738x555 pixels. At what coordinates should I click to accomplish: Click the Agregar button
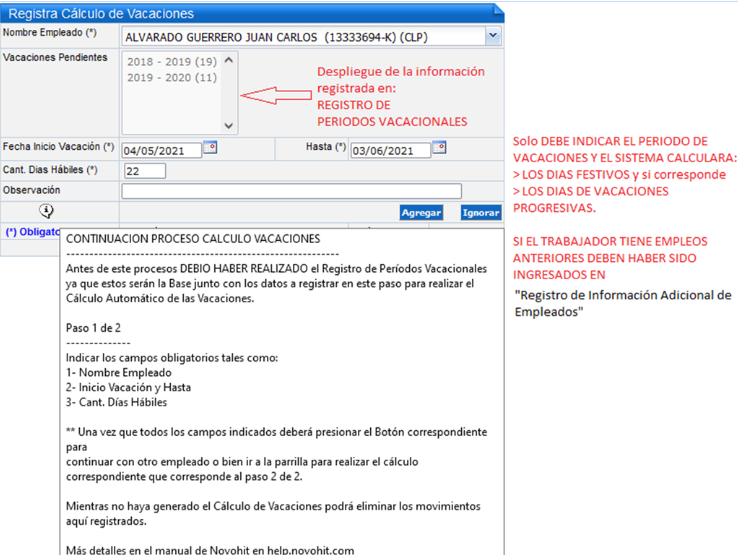[x=421, y=213]
